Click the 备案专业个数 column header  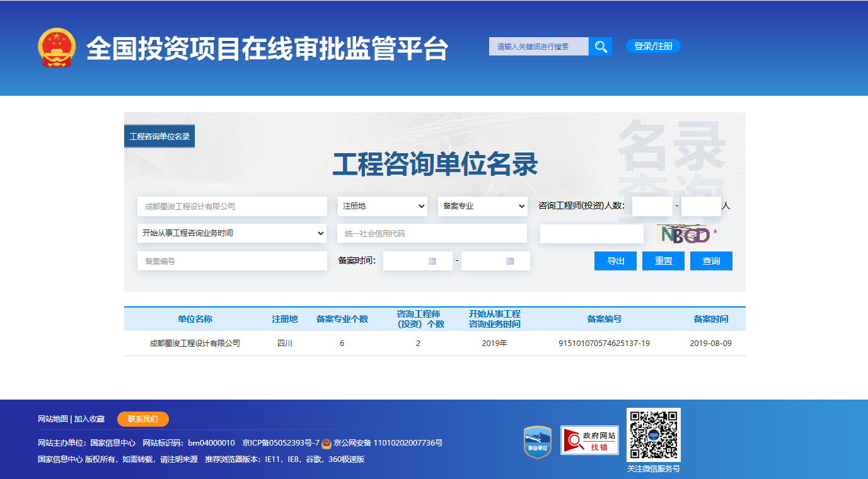tap(342, 319)
